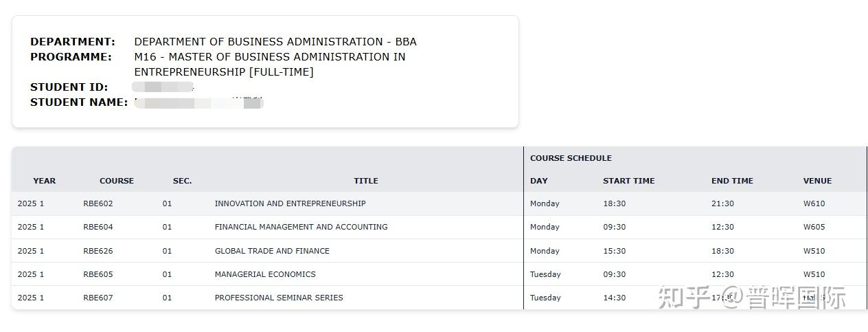Click course code RBE626
This screenshot has height=332, width=868.
98,251
